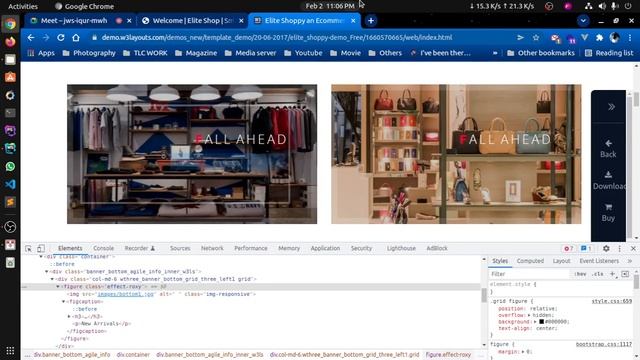Open the Memory tab
The width and height of the screenshot is (640, 360).
289,248
